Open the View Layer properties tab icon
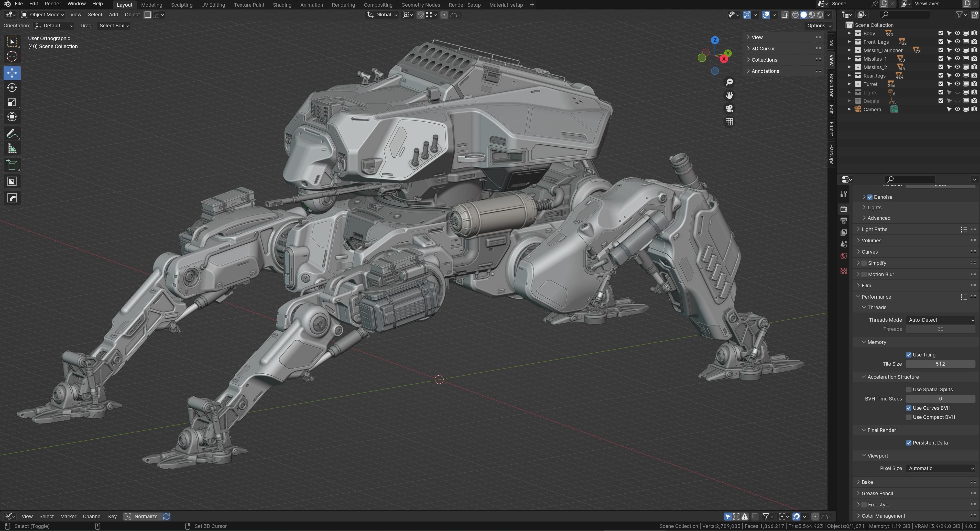The height and width of the screenshot is (531, 980). [x=843, y=232]
